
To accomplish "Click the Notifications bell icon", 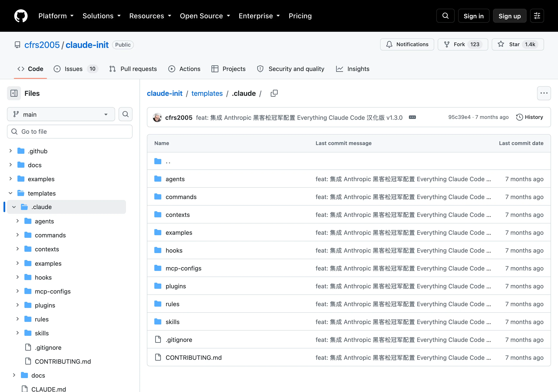I will coord(389,44).
